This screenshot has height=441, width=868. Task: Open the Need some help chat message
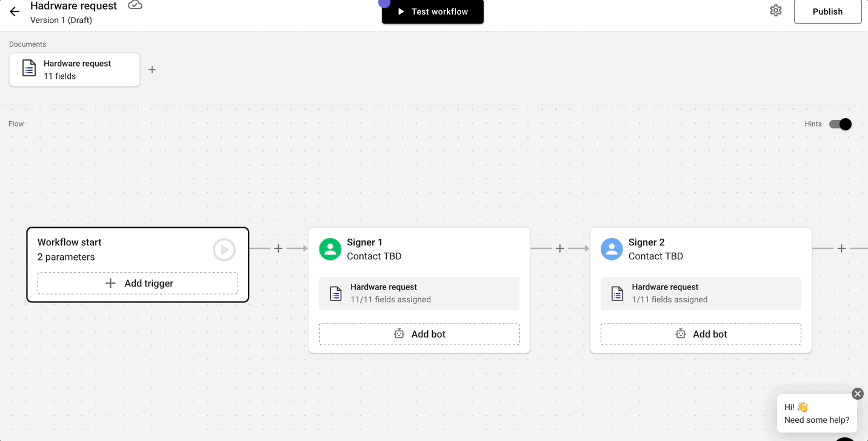coord(816,413)
